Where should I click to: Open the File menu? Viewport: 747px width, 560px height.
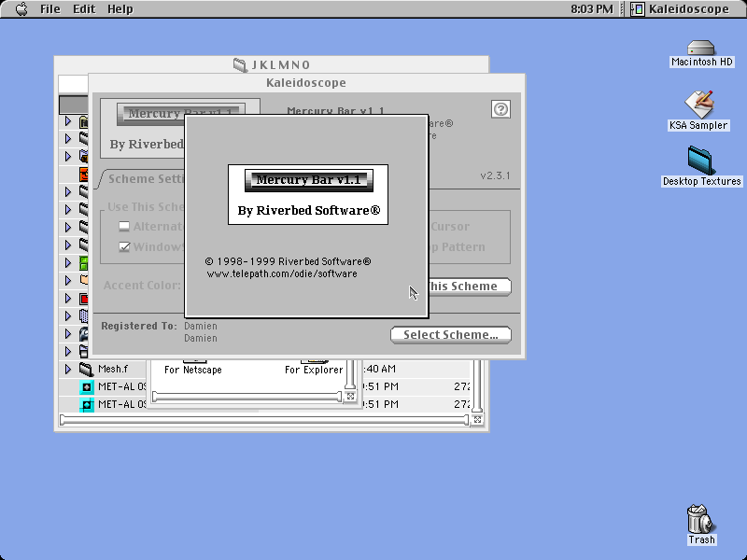[50, 9]
